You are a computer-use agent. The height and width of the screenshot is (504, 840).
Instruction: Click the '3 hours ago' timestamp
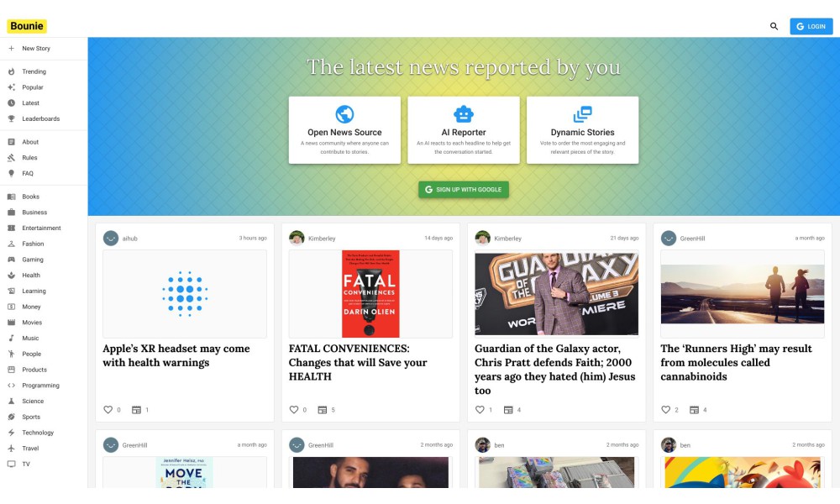(x=253, y=238)
